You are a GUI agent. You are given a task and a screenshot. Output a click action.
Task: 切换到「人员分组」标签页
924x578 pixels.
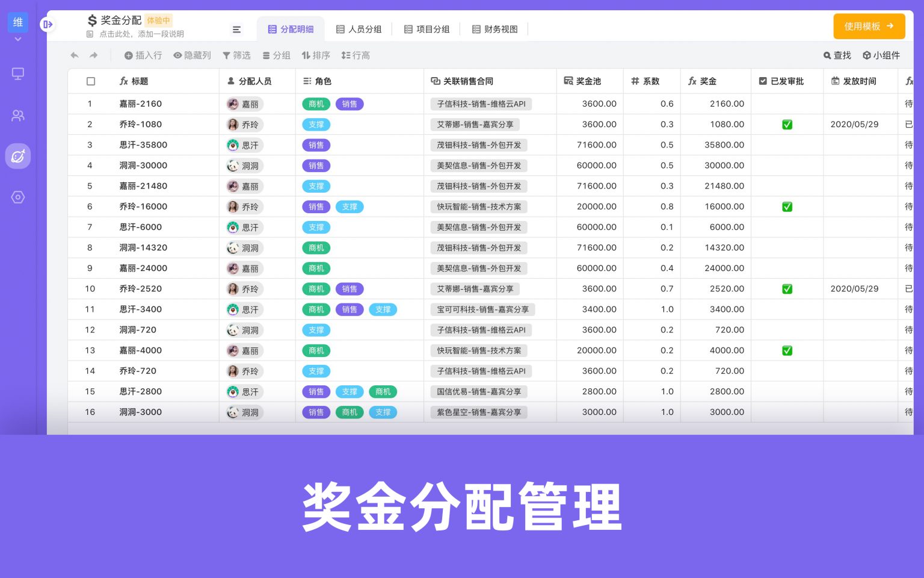pyautogui.click(x=359, y=29)
